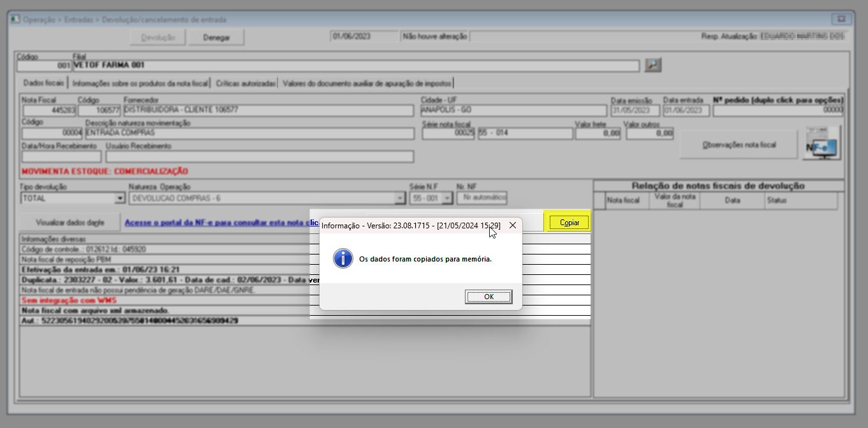
Task: Click the OK button in the information dialog
Action: (x=489, y=297)
